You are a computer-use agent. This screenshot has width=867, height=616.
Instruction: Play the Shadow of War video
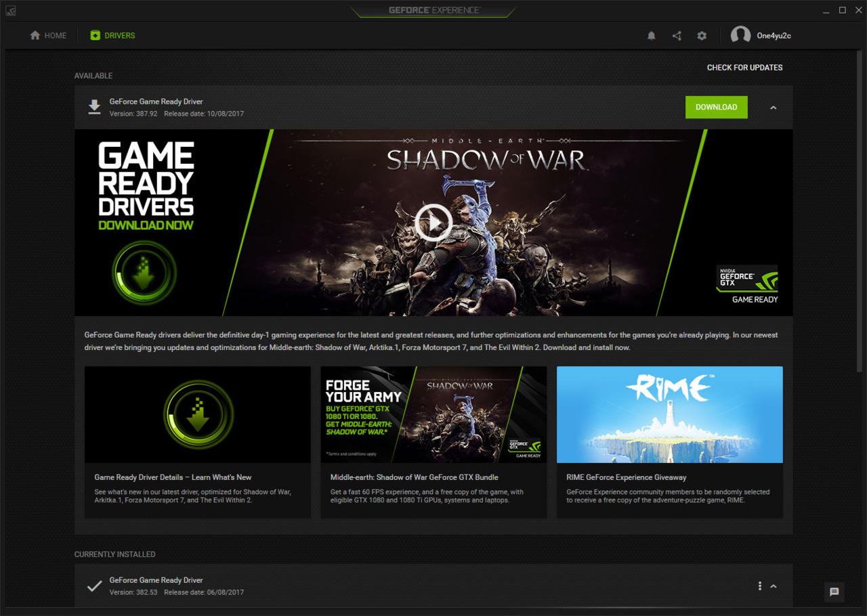(x=433, y=223)
